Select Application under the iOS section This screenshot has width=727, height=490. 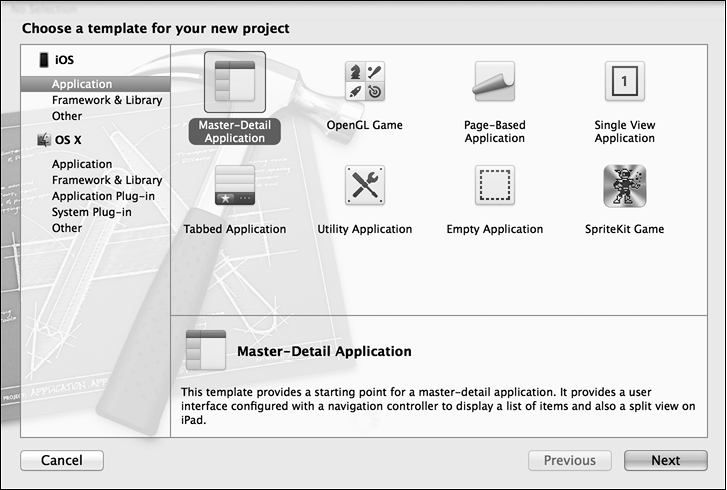[x=82, y=84]
